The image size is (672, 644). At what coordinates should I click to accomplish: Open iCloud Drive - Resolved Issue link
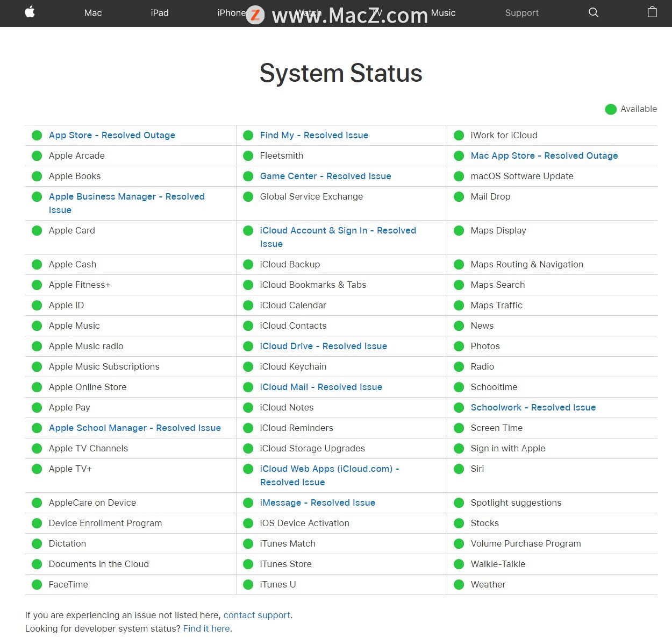323,346
